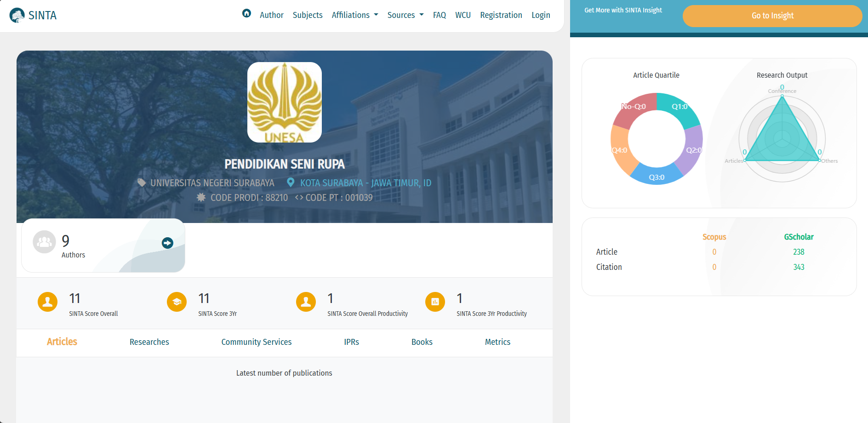Click the GScholar article count 238
This screenshot has height=423, width=868.
click(799, 252)
